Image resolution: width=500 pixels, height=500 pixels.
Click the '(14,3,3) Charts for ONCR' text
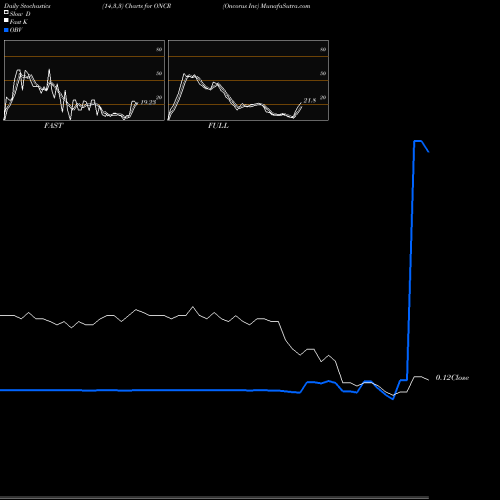coord(137,6)
